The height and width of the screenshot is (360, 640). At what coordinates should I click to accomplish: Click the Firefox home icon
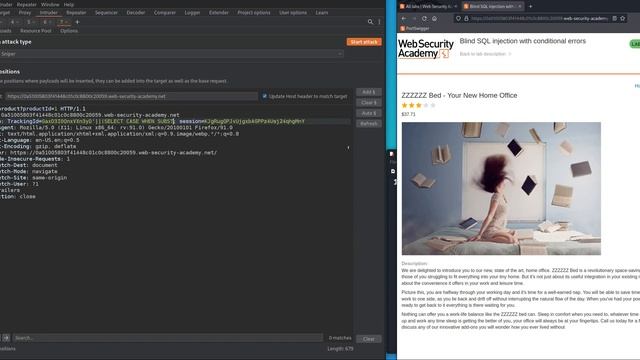pos(434,18)
